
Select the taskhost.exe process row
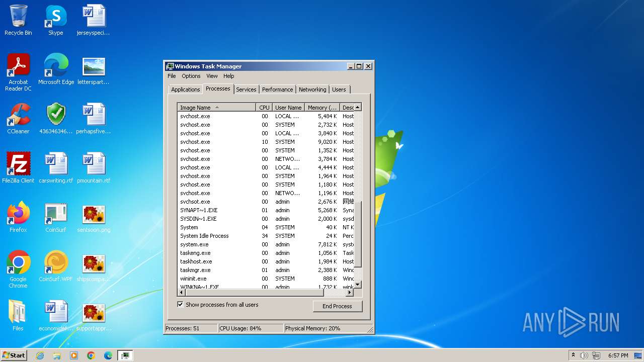pos(266,261)
